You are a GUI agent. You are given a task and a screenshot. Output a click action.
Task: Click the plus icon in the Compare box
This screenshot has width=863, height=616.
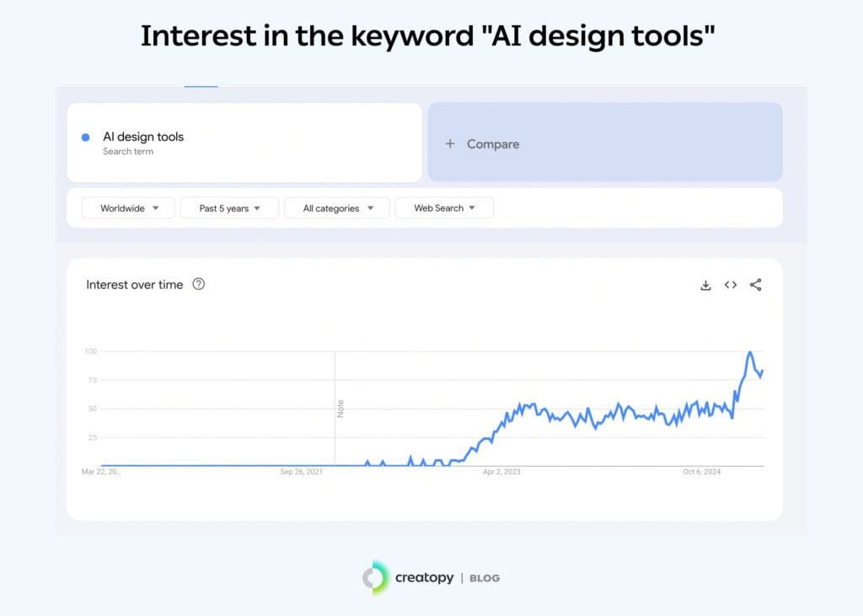pyautogui.click(x=450, y=143)
